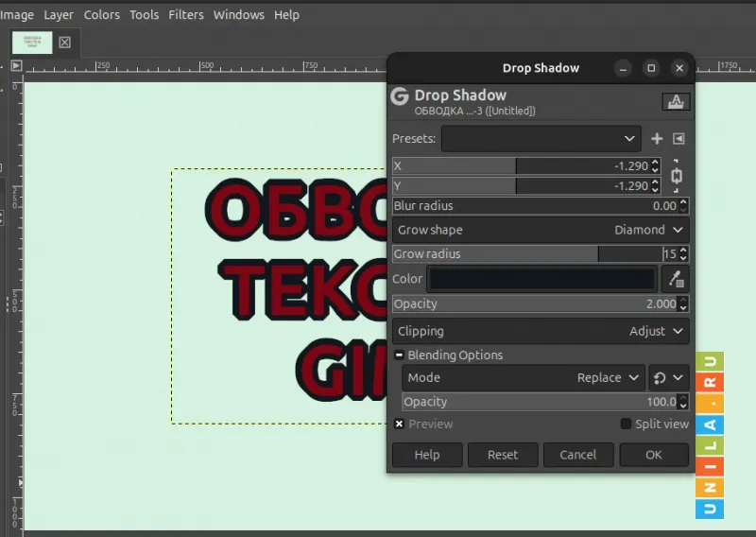Open the presets management menu icon
This screenshot has height=537, width=756.
click(679, 139)
